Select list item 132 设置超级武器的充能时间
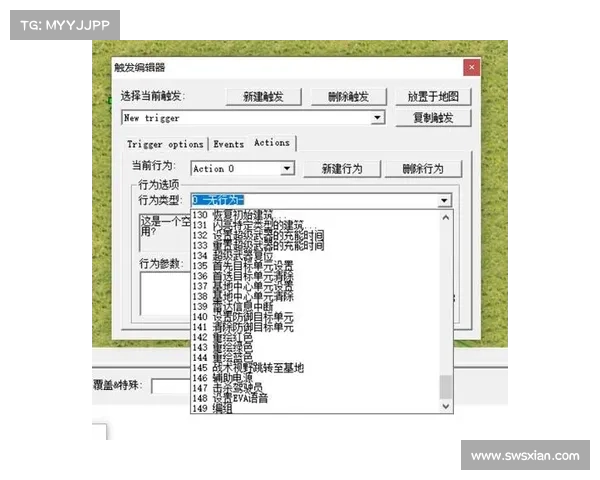 pos(316,235)
